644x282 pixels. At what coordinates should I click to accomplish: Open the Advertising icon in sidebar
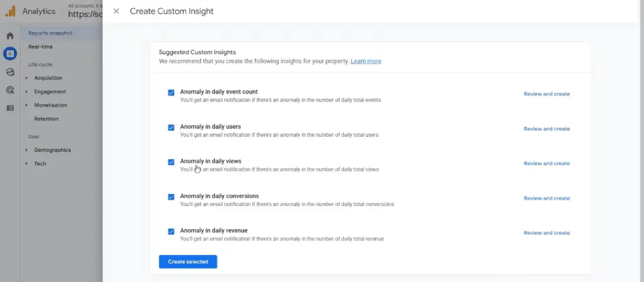tap(10, 90)
